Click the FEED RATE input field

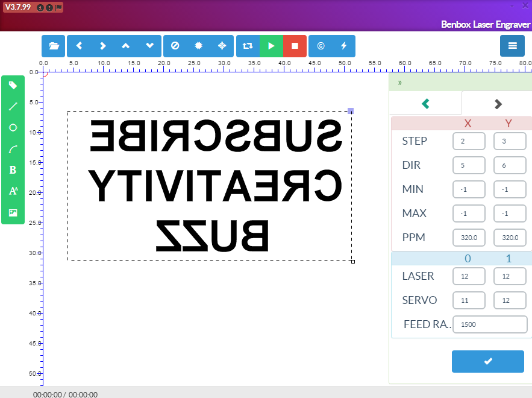pyautogui.click(x=490, y=324)
